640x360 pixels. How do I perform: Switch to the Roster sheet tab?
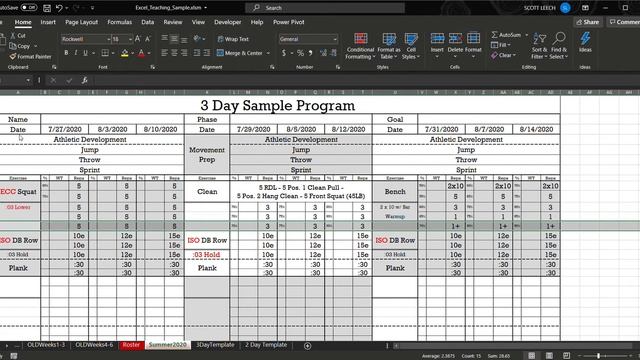(x=131, y=345)
